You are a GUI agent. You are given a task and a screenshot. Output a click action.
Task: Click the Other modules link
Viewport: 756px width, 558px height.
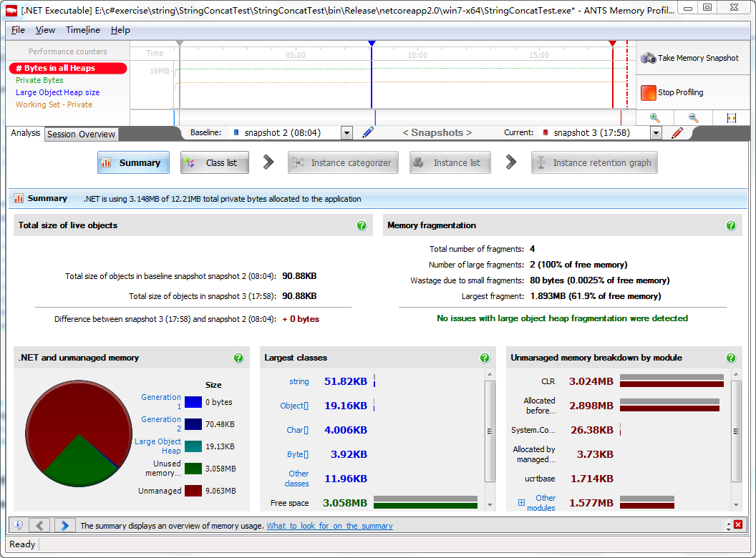click(x=541, y=503)
